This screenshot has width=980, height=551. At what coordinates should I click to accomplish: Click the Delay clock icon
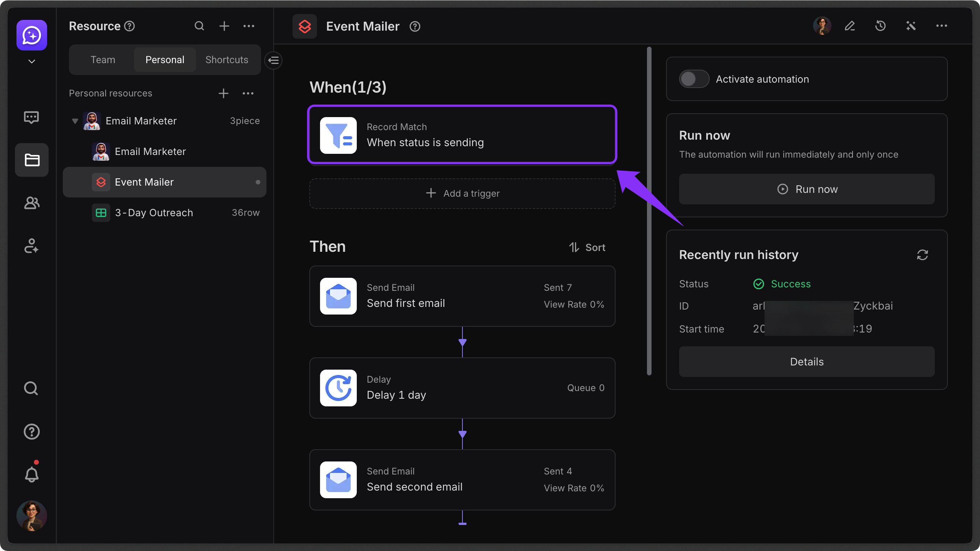coord(338,388)
